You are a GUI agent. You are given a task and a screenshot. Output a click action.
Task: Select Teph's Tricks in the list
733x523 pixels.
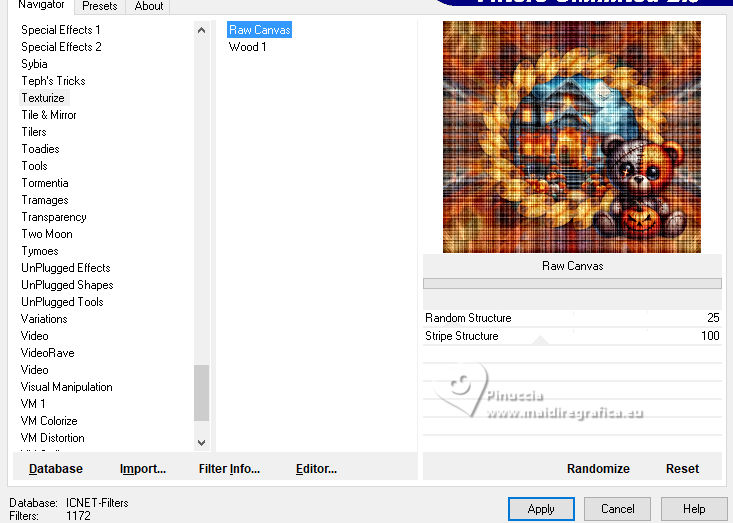[x=53, y=81]
